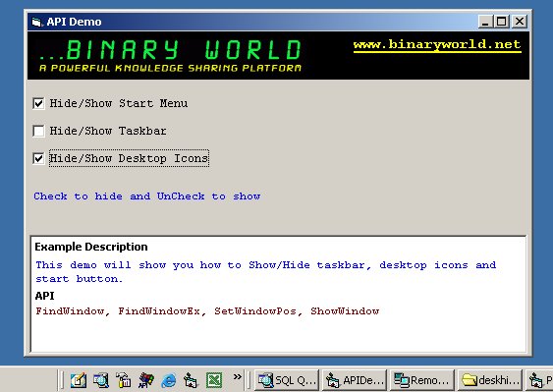
Task: Launch the notepad-with-pencil quick launch icon
Action: tap(78, 380)
